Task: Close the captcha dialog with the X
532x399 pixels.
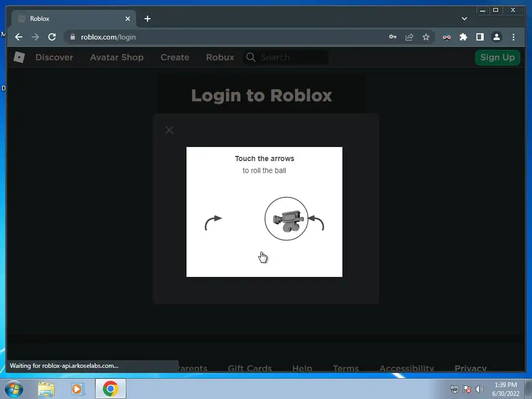Action: coord(169,130)
